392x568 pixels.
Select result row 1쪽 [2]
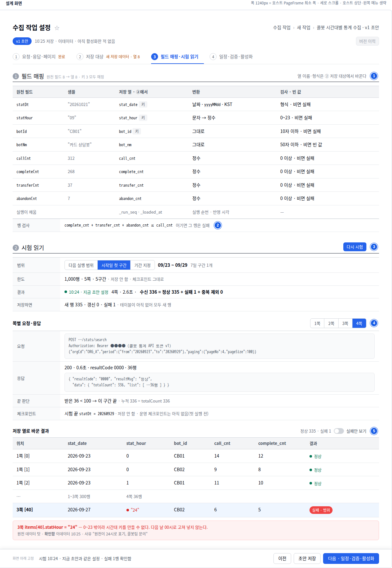point(196,483)
